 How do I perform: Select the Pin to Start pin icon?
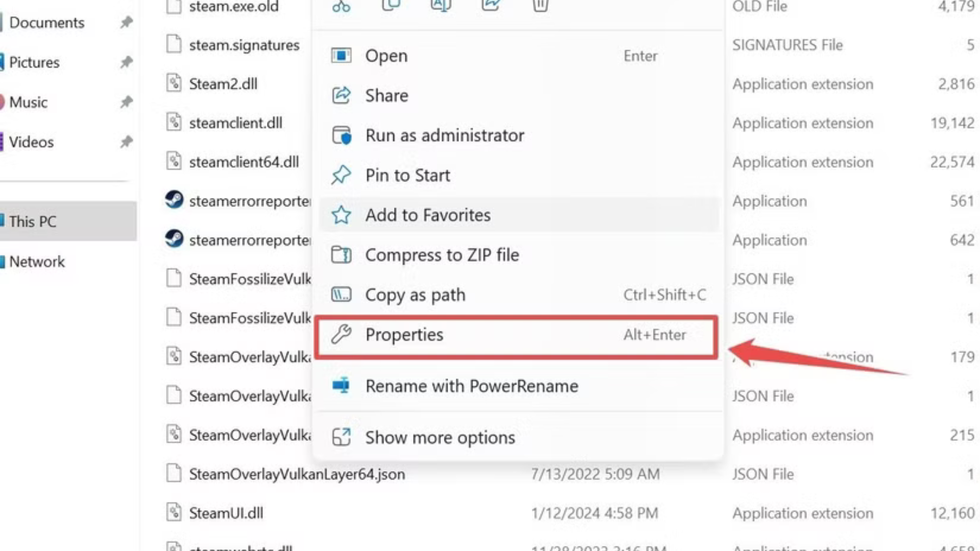click(341, 175)
